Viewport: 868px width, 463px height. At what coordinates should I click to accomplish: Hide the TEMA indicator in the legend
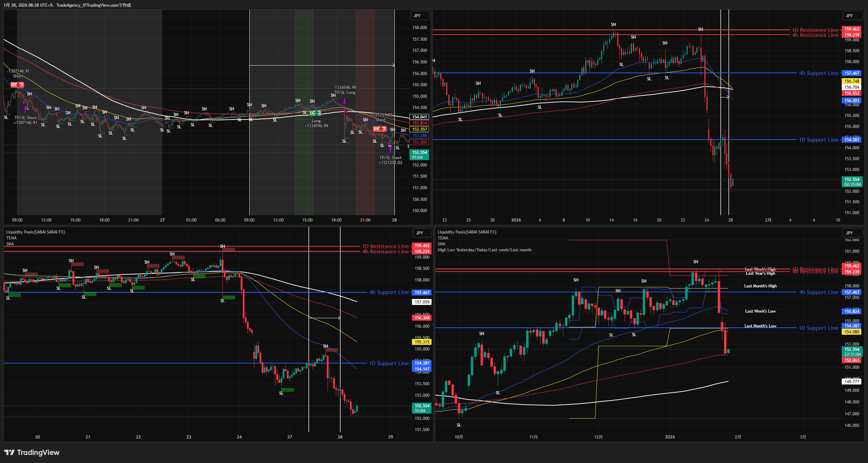point(11,238)
